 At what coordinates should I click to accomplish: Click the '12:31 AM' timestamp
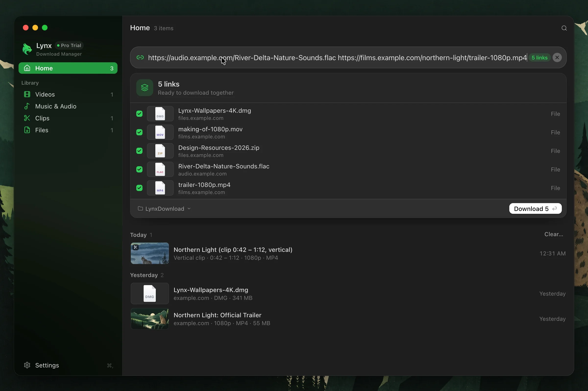point(552,253)
